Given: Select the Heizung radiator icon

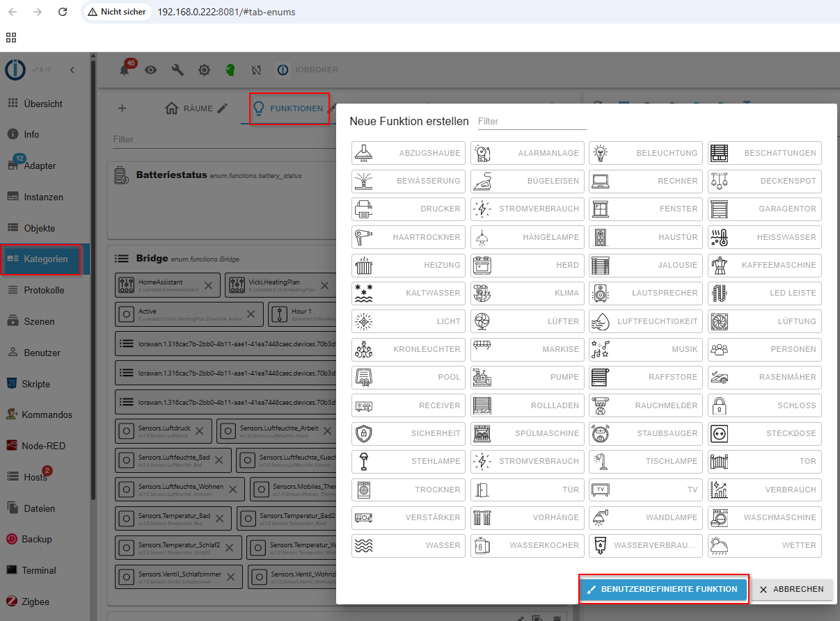Looking at the screenshot, I should point(363,265).
